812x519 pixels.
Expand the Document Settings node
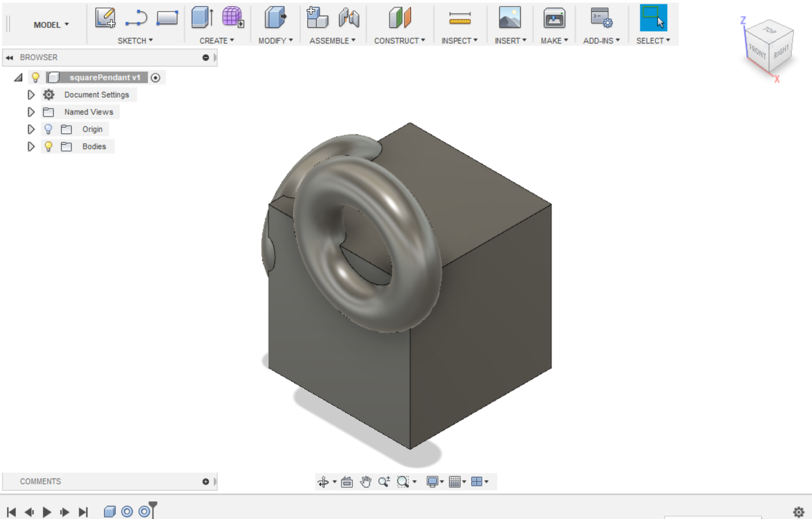[x=31, y=95]
